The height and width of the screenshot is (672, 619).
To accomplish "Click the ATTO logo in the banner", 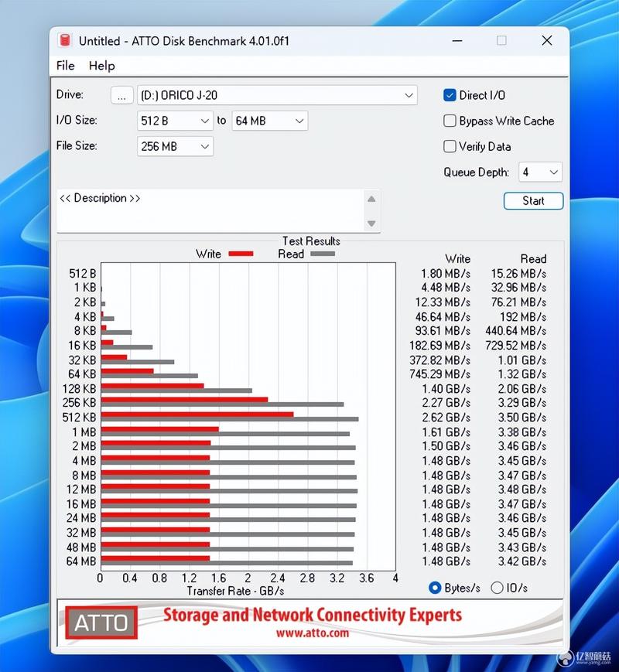I will [101, 623].
